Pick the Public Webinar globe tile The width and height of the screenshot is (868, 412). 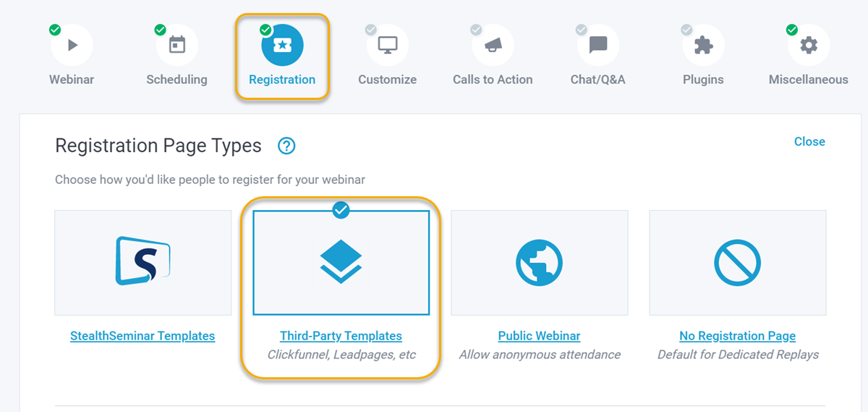click(540, 262)
